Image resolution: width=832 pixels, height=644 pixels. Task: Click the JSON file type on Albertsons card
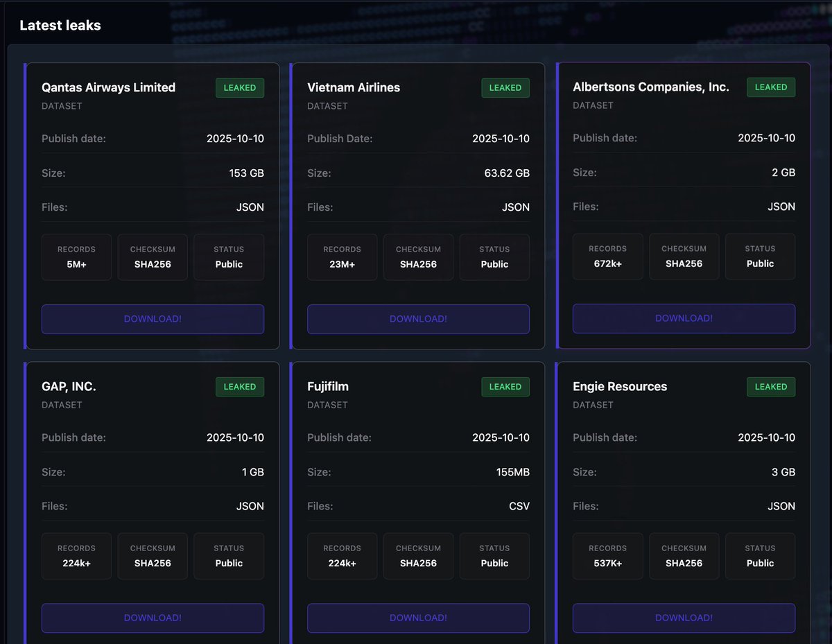(x=781, y=207)
